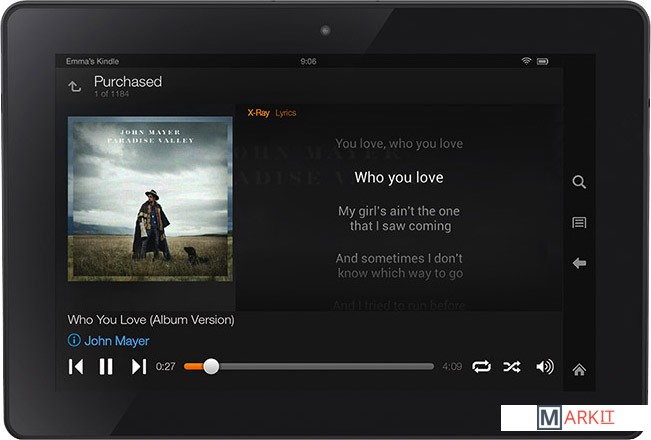Pause the current song
The height and width of the screenshot is (440, 651).
pos(106,367)
